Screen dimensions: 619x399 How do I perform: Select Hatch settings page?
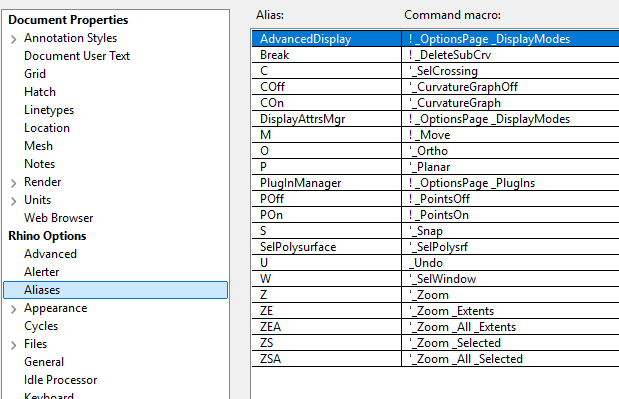point(39,92)
